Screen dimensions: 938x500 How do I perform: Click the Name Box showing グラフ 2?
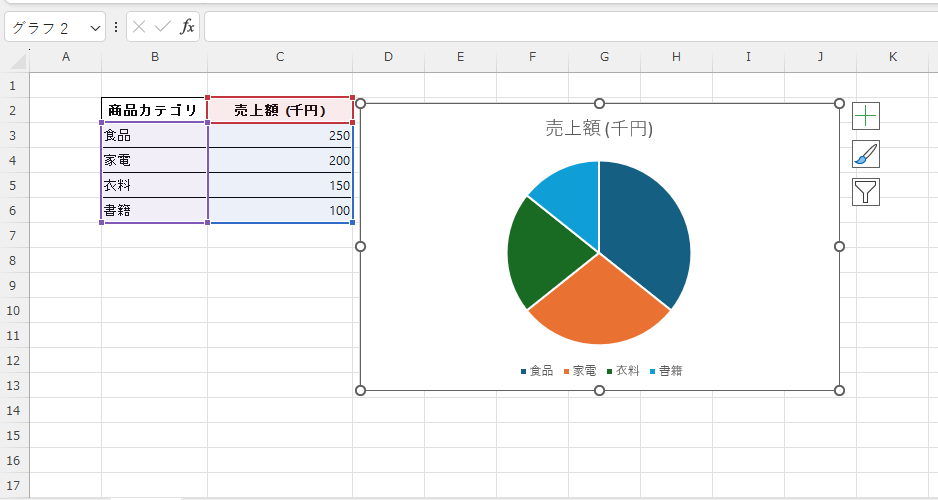(x=48, y=28)
